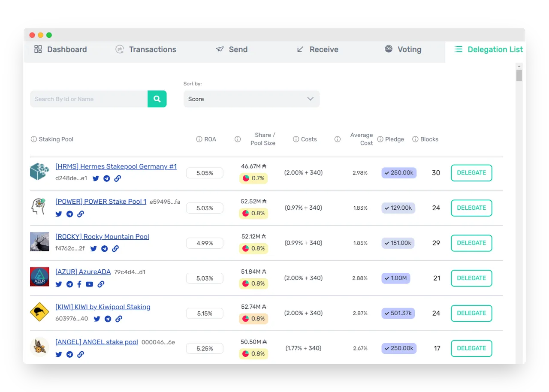Open website link icon for ANGEL pool
The width and height of the screenshot is (549, 392).
81,354
